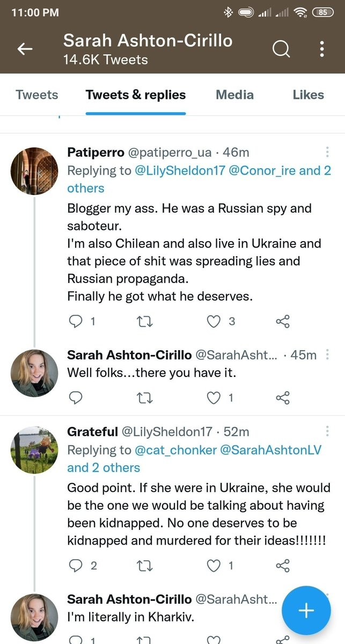This screenshot has width=345, height=644.
Task: Like Patiperro's tweet
Action: tap(214, 322)
